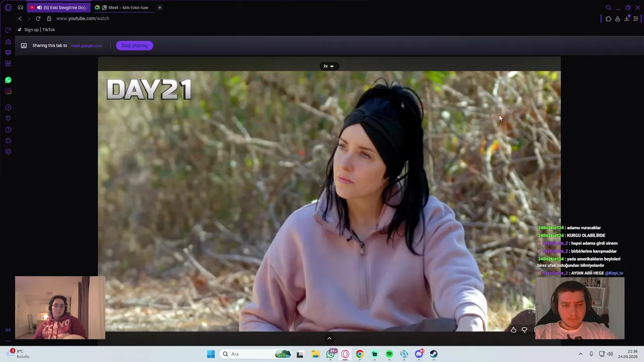Mute the YouTube tab via its speaker icon

point(39,8)
